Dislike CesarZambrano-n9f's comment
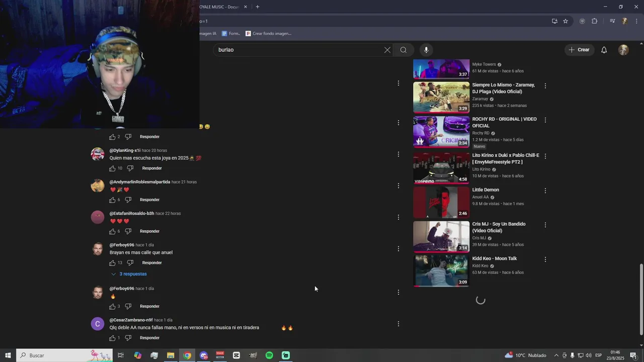The width and height of the screenshot is (644, 362). click(x=128, y=338)
